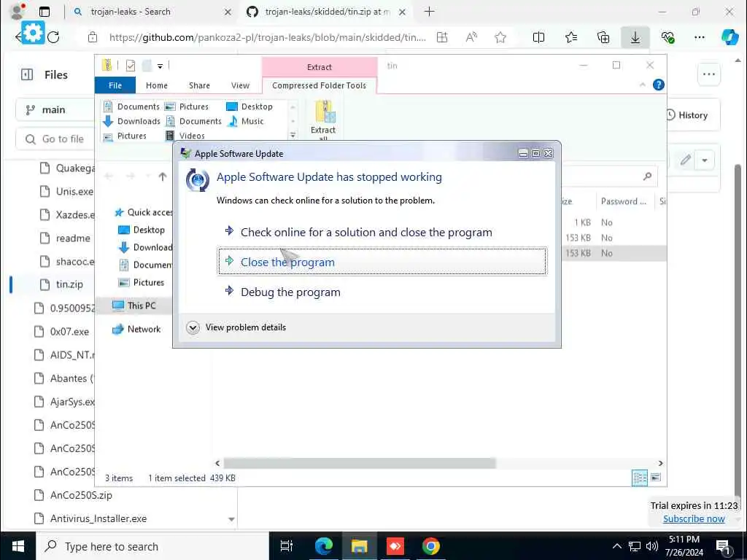
Task: Open GitHub History link
Action: (686, 114)
